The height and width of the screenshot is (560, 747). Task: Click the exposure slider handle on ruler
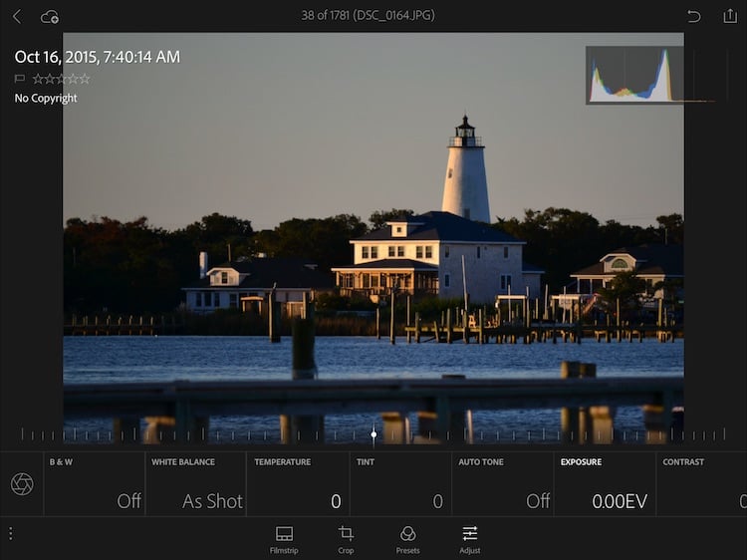[x=373, y=434]
